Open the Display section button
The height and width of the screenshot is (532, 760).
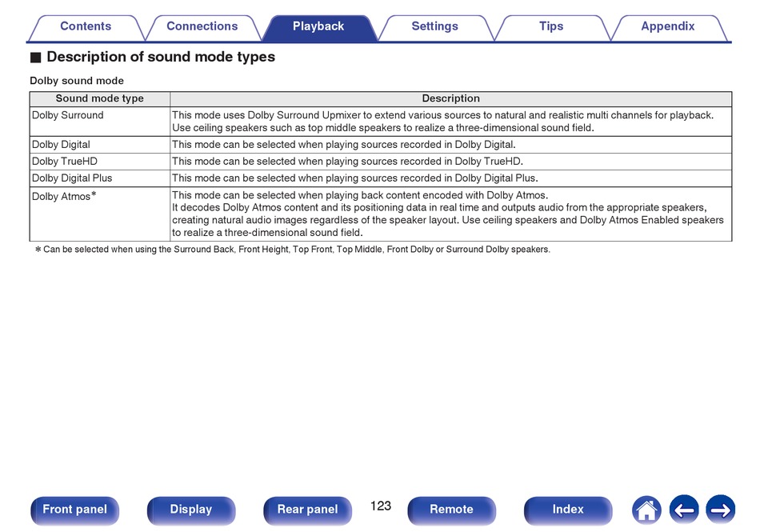tap(191, 510)
